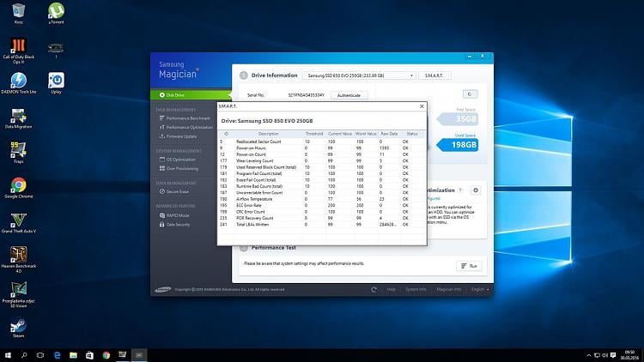Click the S.M.A.R.T. button
The image size is (644, 362).
pos(434,75)
